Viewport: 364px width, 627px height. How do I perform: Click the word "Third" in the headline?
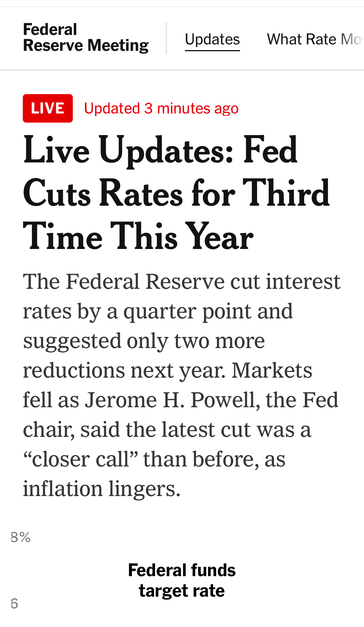(x=286, y=194)
